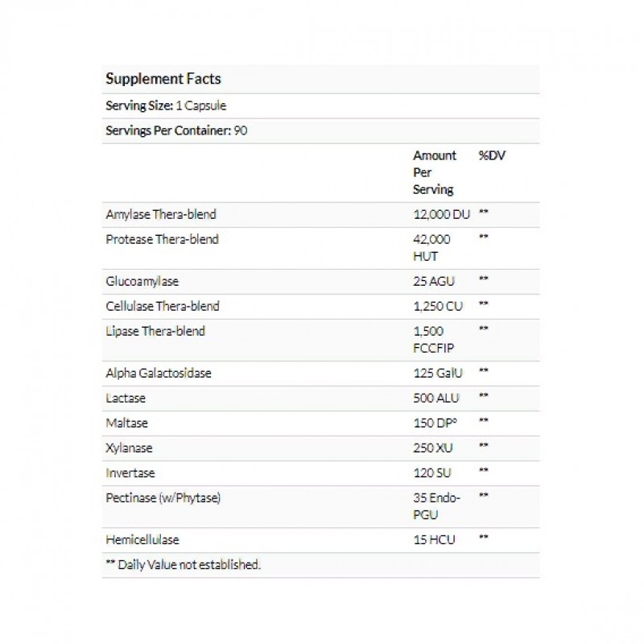Click Cellulase Thera-blend ingredient name
This screenshot has height=644, width=644.
tap(163, 306)
